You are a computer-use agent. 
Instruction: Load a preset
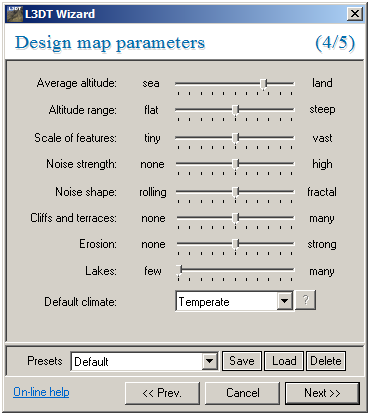point(284,361)
